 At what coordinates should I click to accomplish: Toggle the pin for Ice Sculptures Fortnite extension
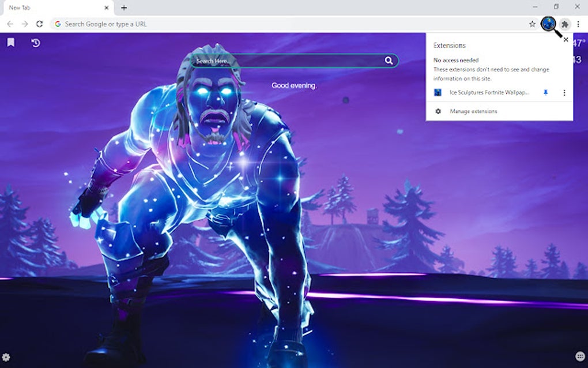point(545,92)
